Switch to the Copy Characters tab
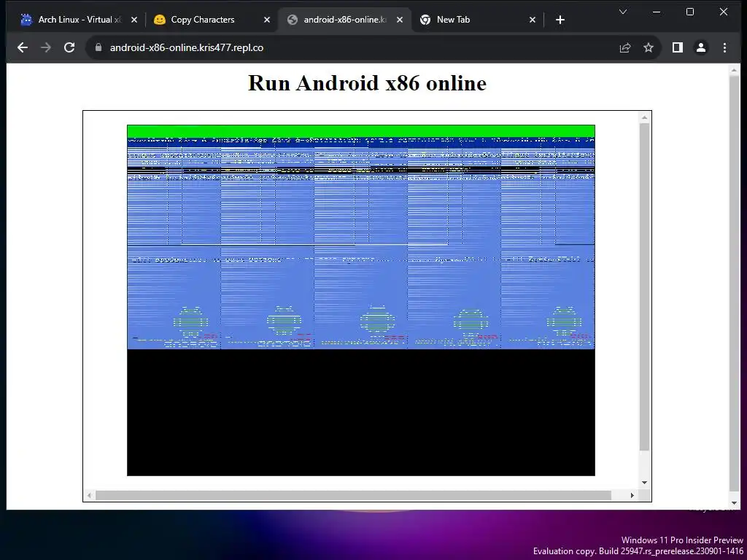Screen dimensions: 747x560 tap(212, 20)
